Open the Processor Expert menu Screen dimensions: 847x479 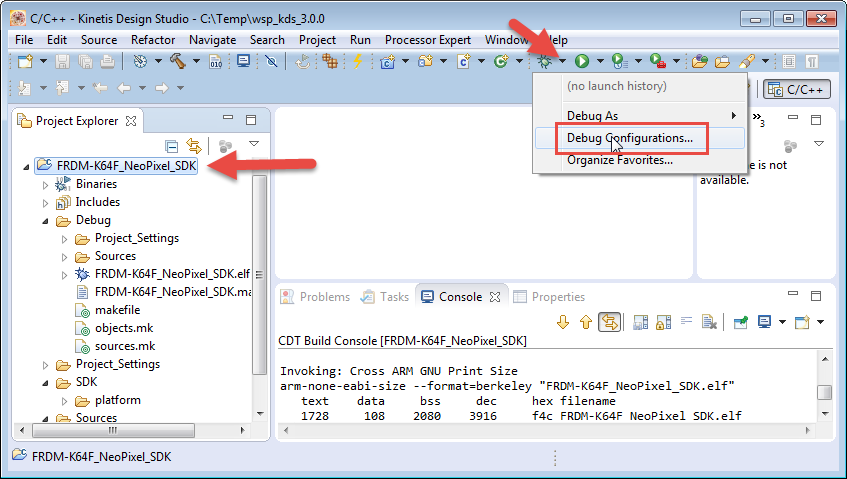pyautogui.click(x=428, y=39)
